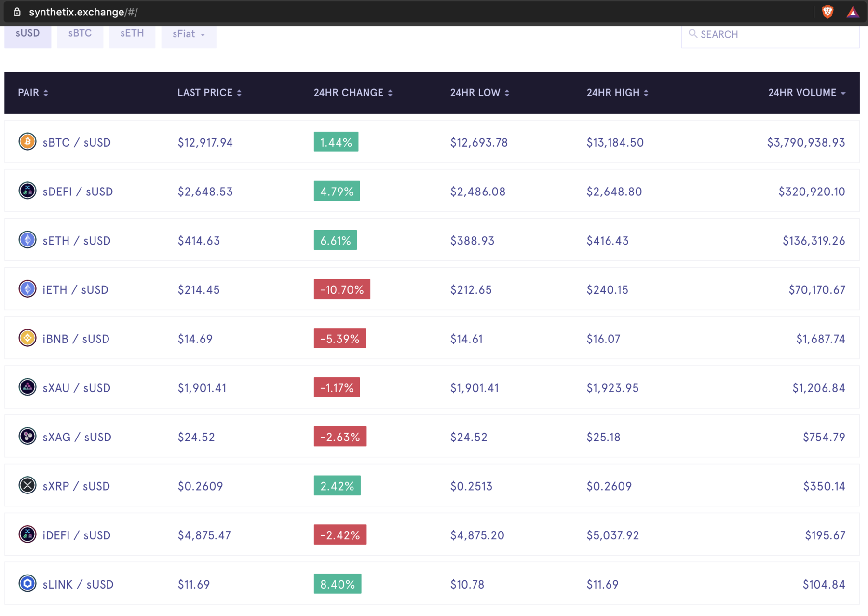Open the sFiat dropdown filter
Screen dimensions: 868x616
click(x=189, y=34)
